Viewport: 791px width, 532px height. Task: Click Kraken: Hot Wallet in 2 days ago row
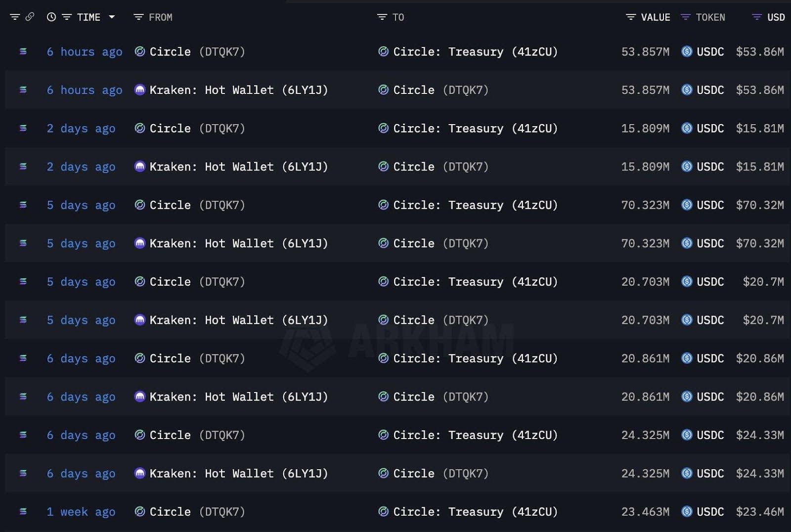[x=238, y=167]
